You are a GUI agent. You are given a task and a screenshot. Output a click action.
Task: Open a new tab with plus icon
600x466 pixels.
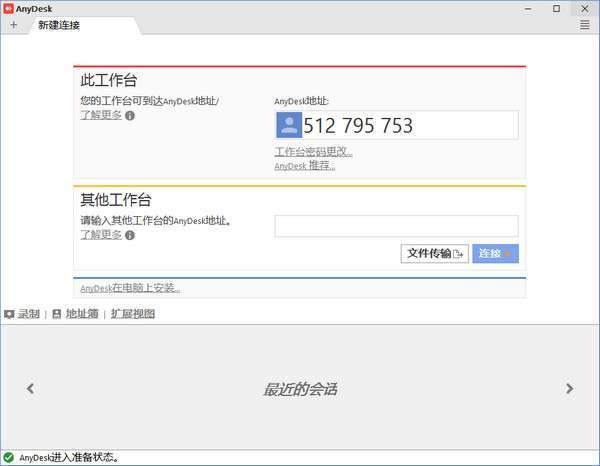click(x=14, y=25)
